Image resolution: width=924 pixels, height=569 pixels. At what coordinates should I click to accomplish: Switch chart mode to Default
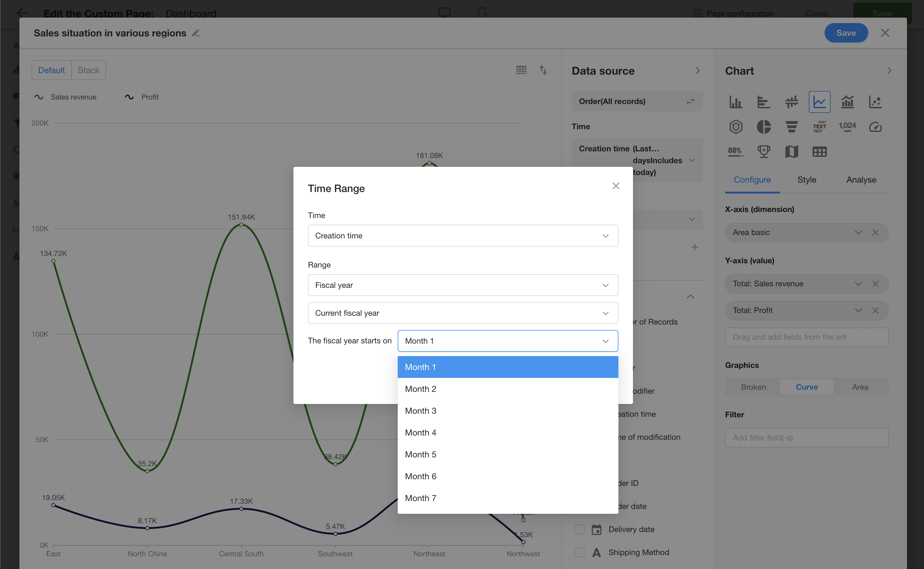(52, 70)
